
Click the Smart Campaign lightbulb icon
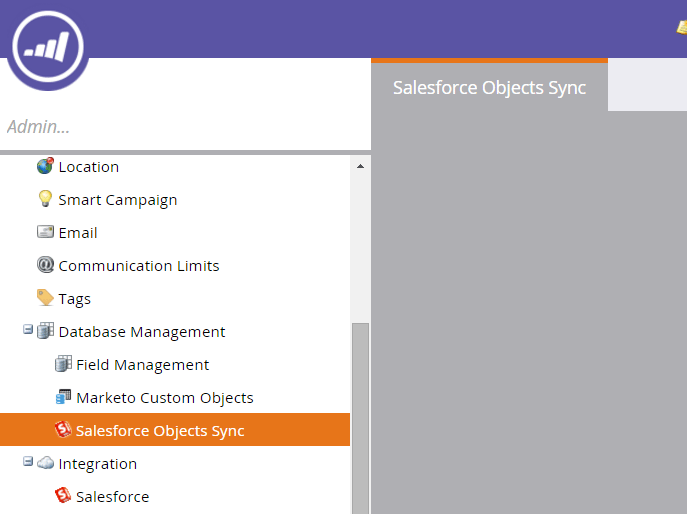click(x=45, y=199)
